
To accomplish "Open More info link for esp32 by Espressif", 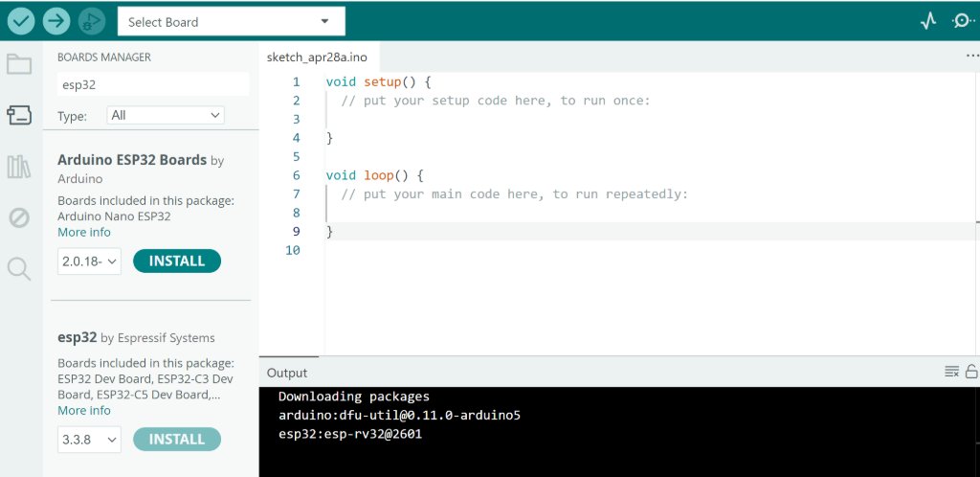I will click(84, 410).
